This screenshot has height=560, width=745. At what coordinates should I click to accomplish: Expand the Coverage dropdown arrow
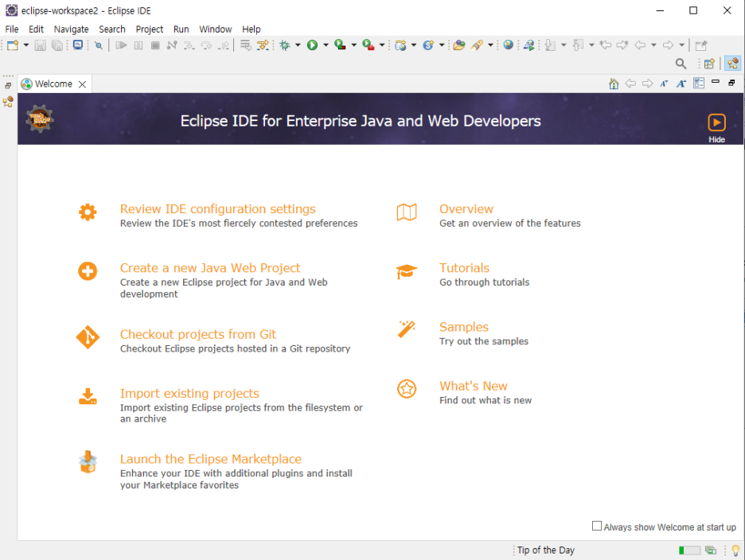click(353, 45)
